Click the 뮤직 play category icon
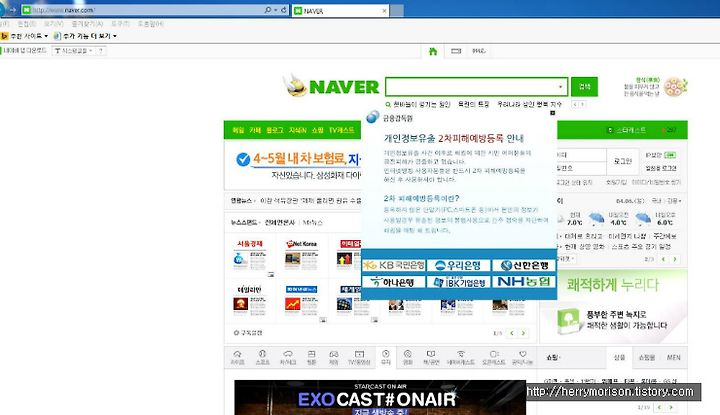The image size is (720, 415). [x=386, y=357]
